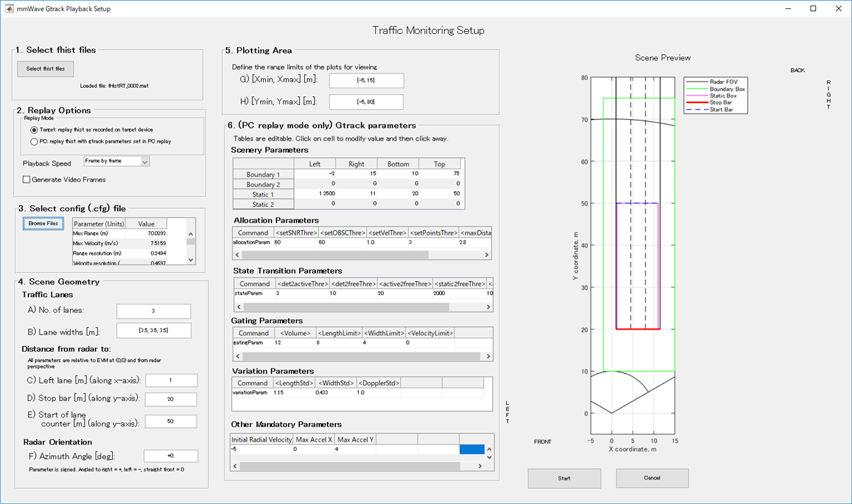
Task: Click the Max Velocity (m/s) parameter row
Action: (x=119, y=244)
